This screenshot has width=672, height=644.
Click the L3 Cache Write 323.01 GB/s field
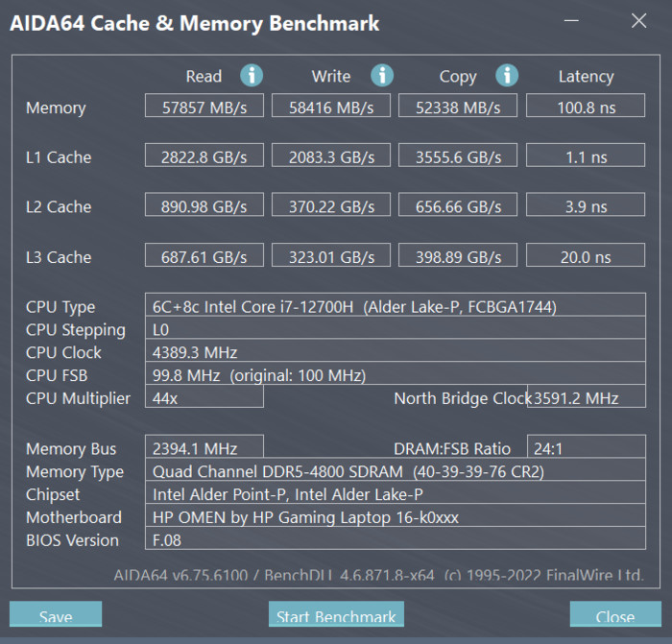click(x=331, y=255)
